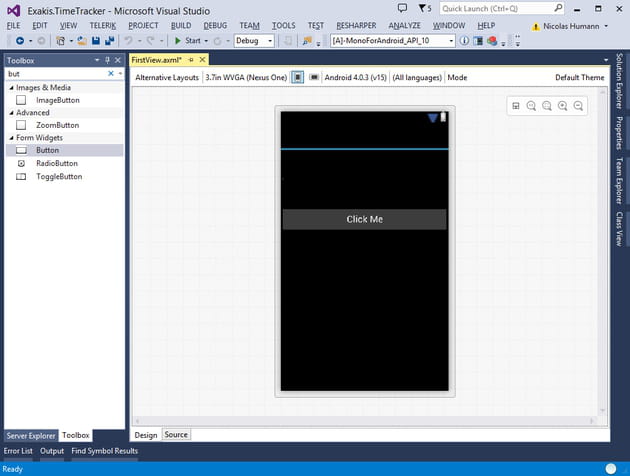The width and height of the screenshot is (630, 476).
Task: Open the Output panel tab
Action: tap(52, 451)
